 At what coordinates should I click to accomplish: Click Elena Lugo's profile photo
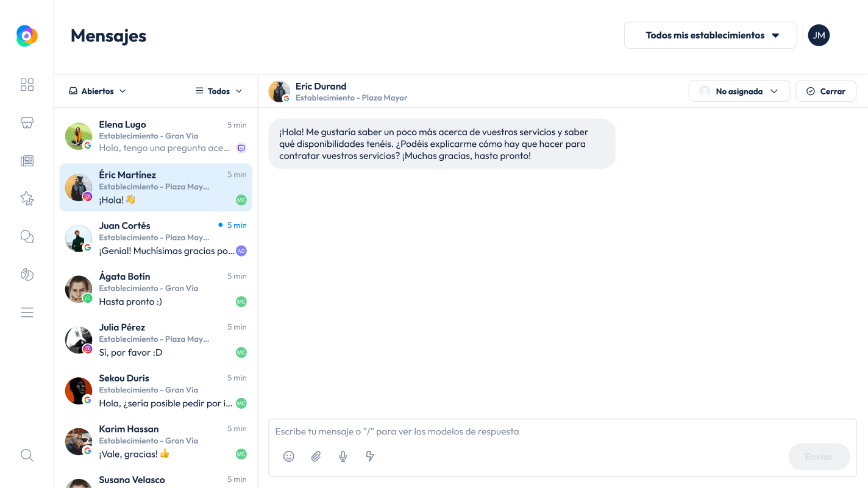click(x=79, y=136)
